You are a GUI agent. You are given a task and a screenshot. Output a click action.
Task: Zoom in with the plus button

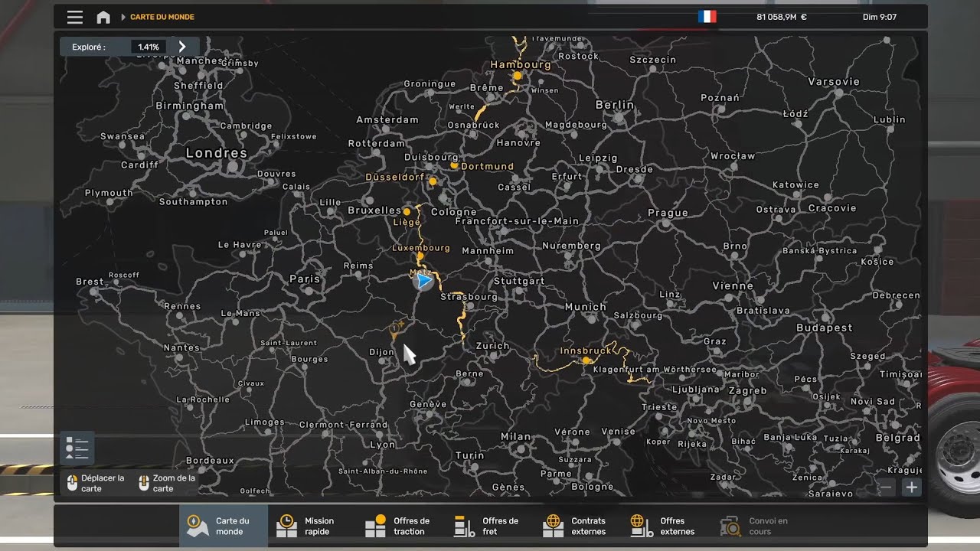click(x=911, y=487)
